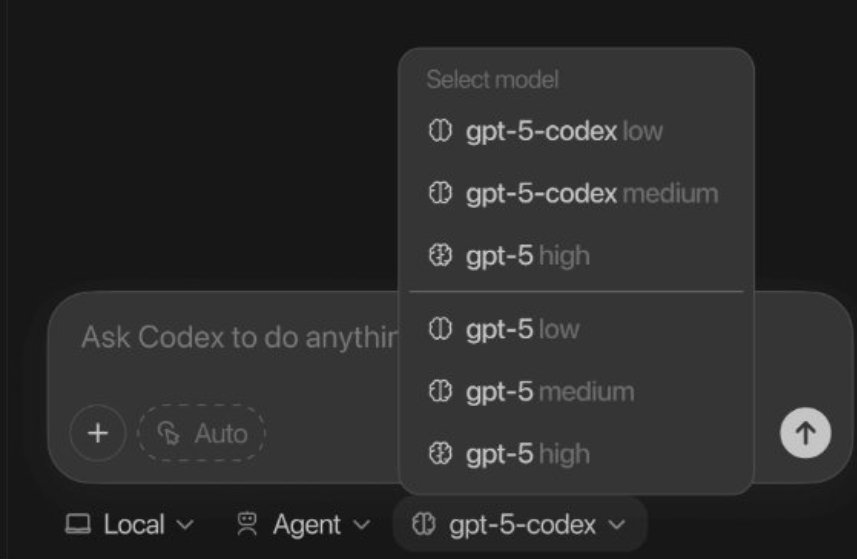Choose gpt-5 medium in the menu
The image size is (857, 559).
(577, 391)
